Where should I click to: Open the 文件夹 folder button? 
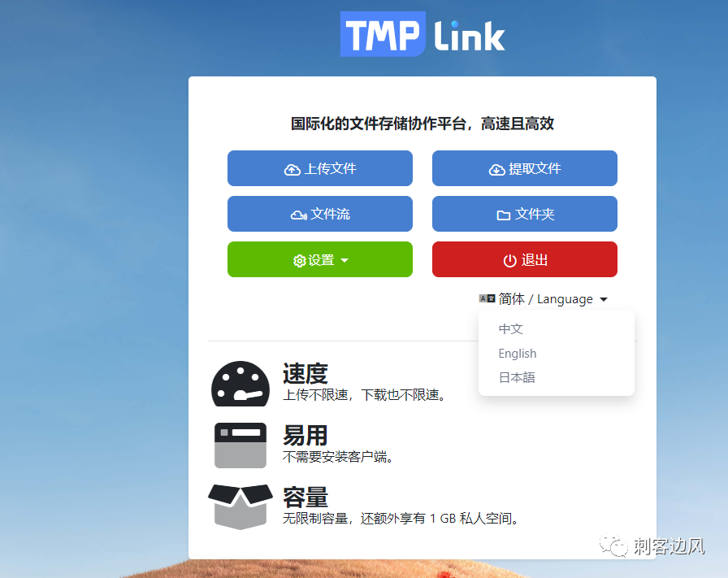pyautogui.click(x=525, y=214)
